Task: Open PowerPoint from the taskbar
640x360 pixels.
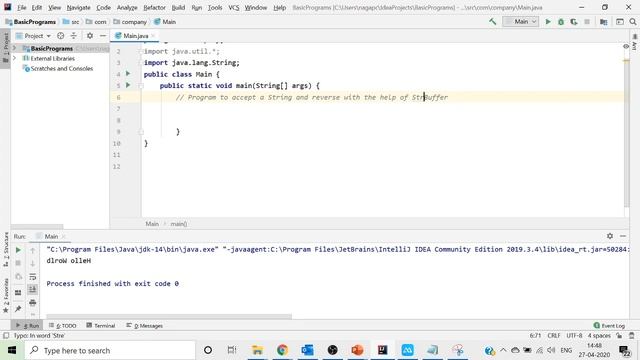Action: [x=357, y=350]
